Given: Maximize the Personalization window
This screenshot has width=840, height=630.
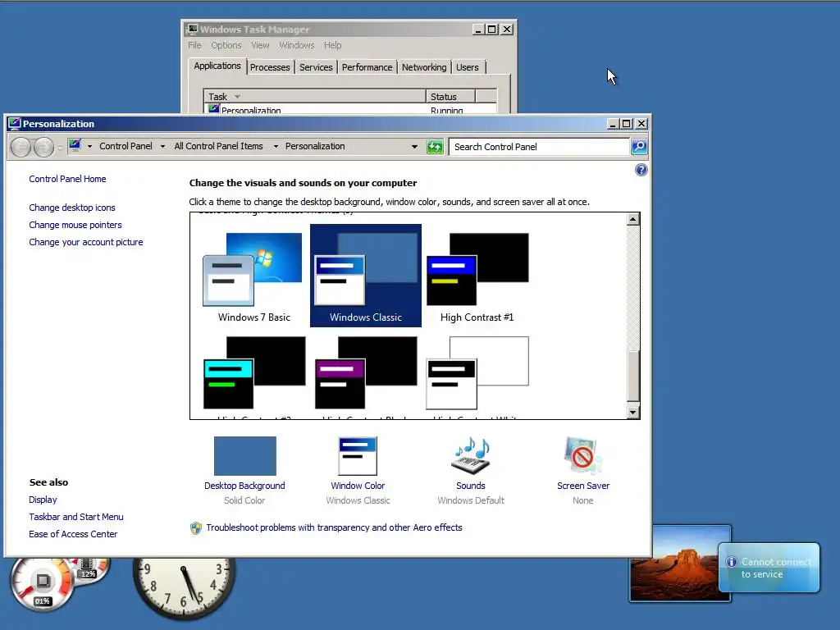Looking at the screenshot, I should point(626,124).
